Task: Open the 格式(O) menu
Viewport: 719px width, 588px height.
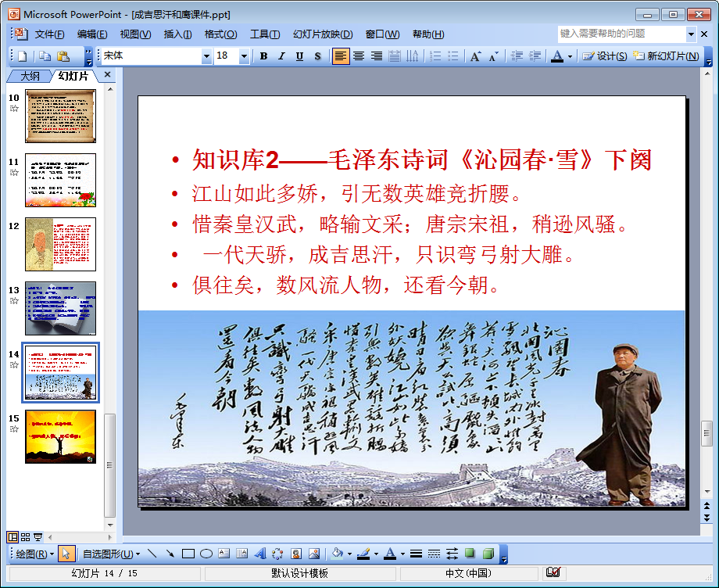Action: pyautogui.click(x=220, y=34)
